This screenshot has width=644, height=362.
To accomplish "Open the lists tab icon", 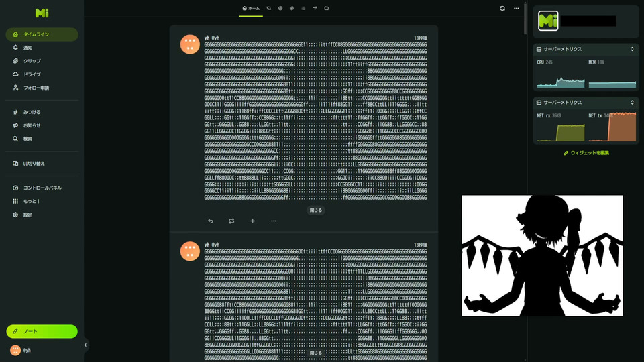I will coord(303,8).
